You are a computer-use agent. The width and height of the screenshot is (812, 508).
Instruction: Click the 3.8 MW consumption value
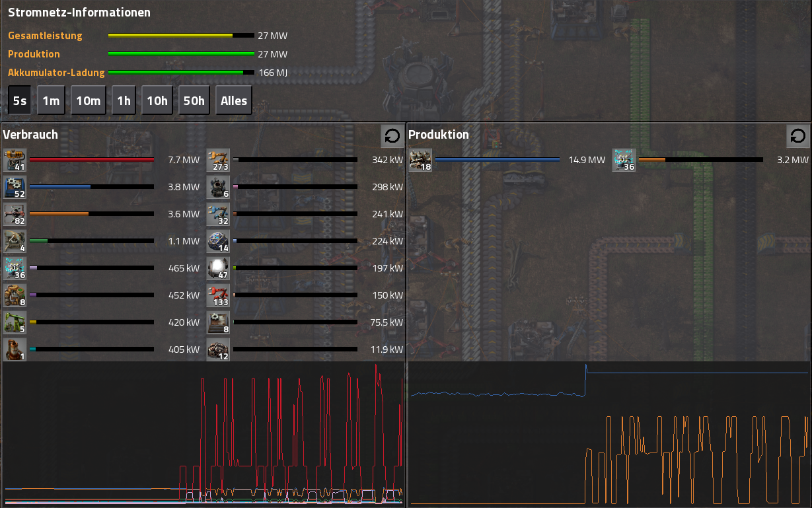184,187
